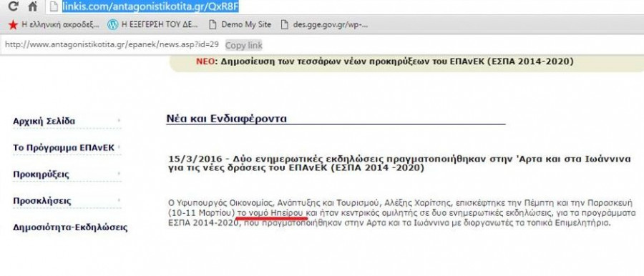Open 'Το Πρόγραμμα ΕΠΑνΕΚ' sidebar item
This screenshot has width=644, height=276.
coord(63,147)
